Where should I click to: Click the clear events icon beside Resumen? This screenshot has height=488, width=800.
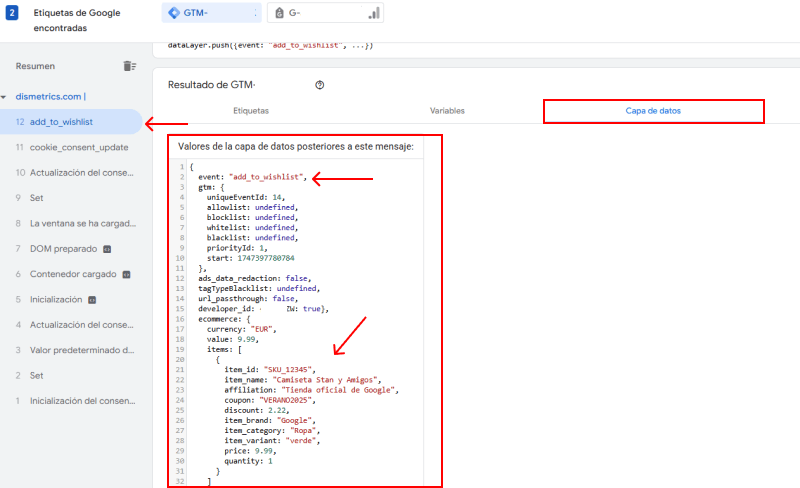tap(130, 66)
